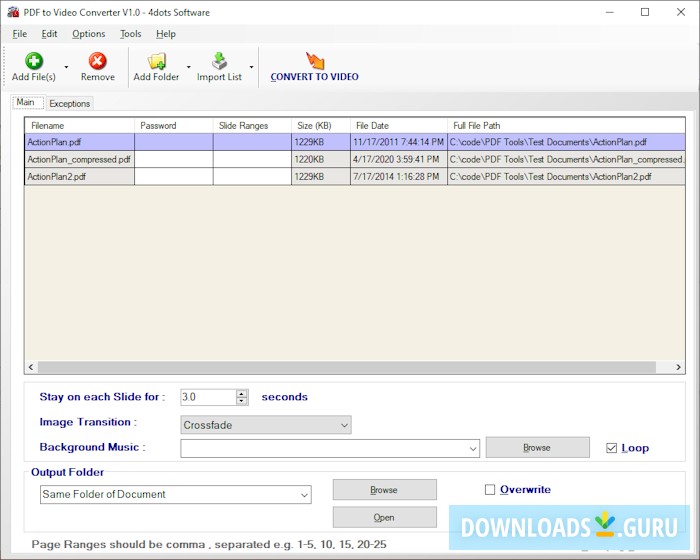
Task: Expand the Import List dropdown arrow
Action: pyautogui.click(x=251, y=67)
